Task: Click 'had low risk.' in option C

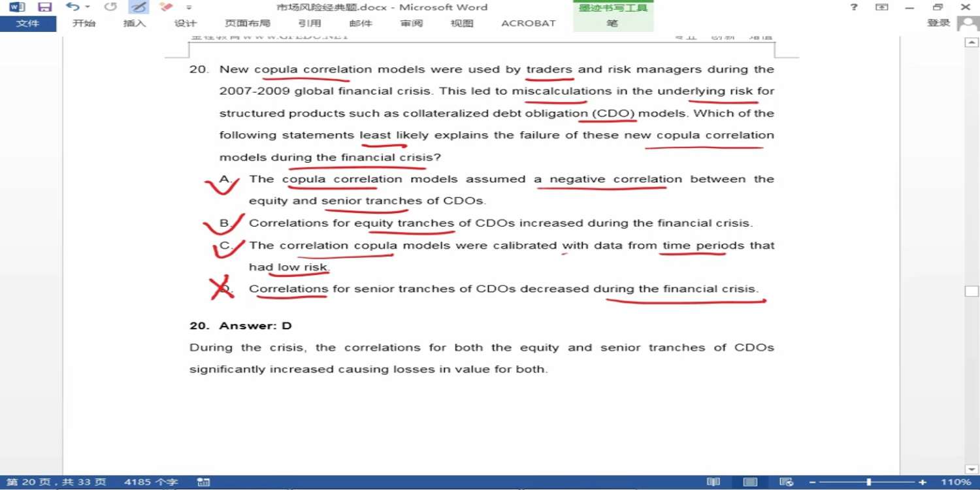Action: tap(289, 267)
